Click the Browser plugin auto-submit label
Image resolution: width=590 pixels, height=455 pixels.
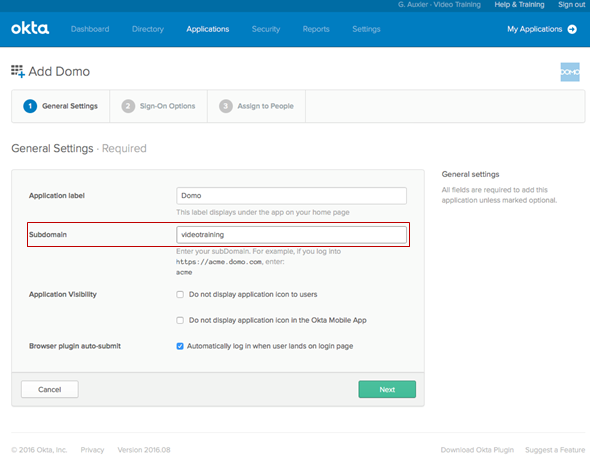(x=75, y=346)
